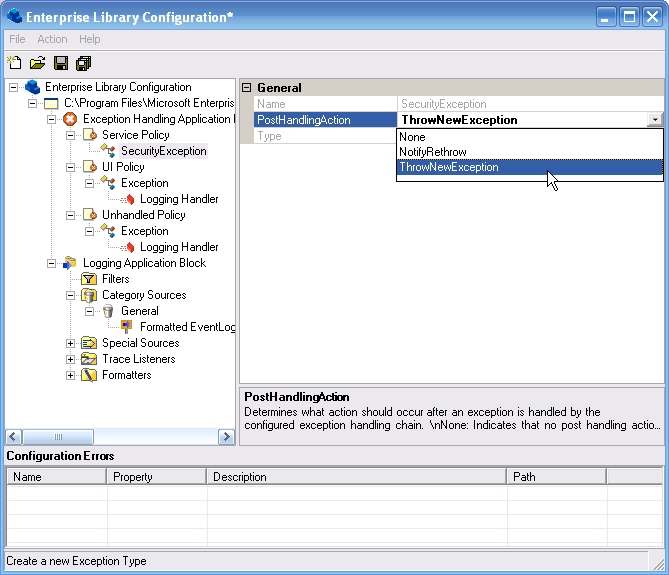Select the Unhandled Policy tree item
Viewport: 669px width, 575px height.
pyautogui.click(x=143, y=215)
